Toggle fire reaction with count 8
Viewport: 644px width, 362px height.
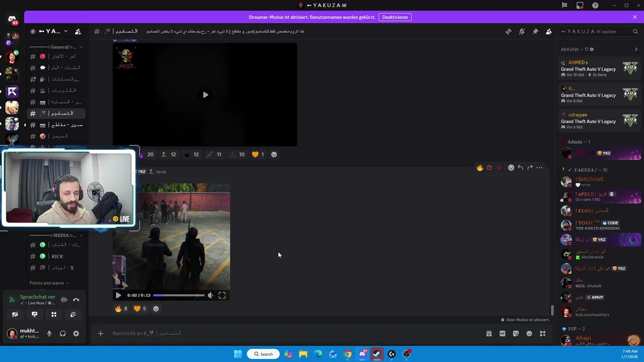[121, 309]
